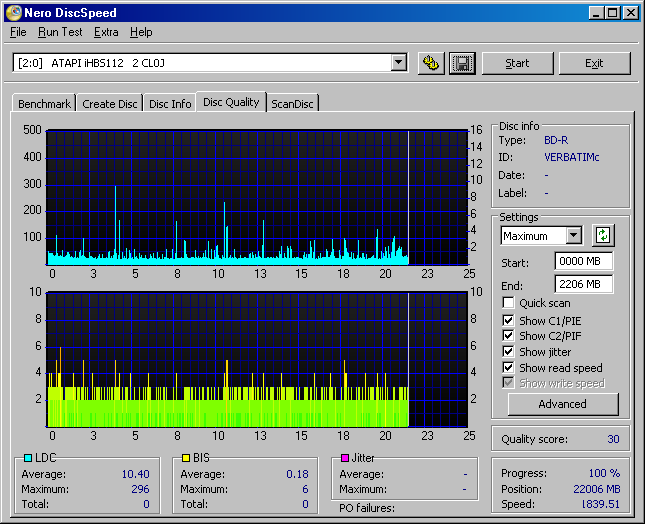Click the Quality score value 30

[613, 439]
